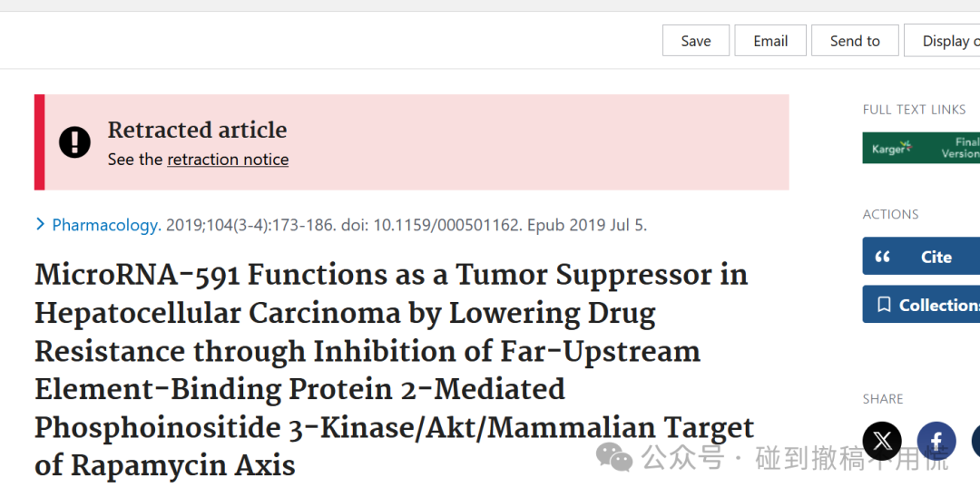The height and width of the screenshot is (497, 980).
Task: Open the Email citation option
Action: coord(770,41)
